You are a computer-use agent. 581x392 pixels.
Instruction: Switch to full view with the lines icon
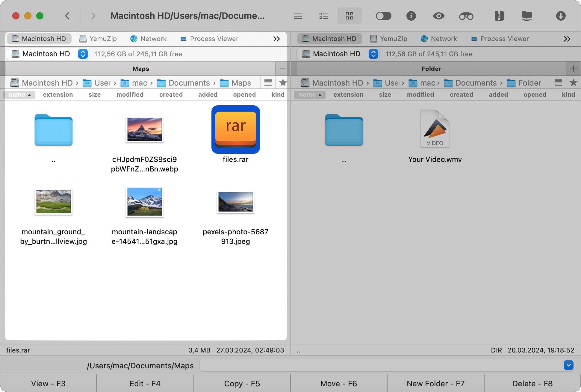point(298,16)
